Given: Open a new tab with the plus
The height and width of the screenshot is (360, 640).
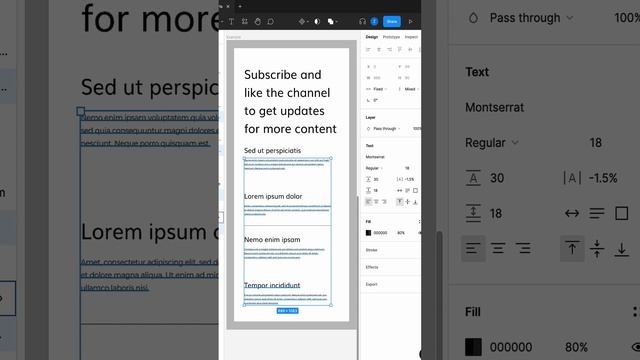Looking at the screenshot, I should (240, 7).
